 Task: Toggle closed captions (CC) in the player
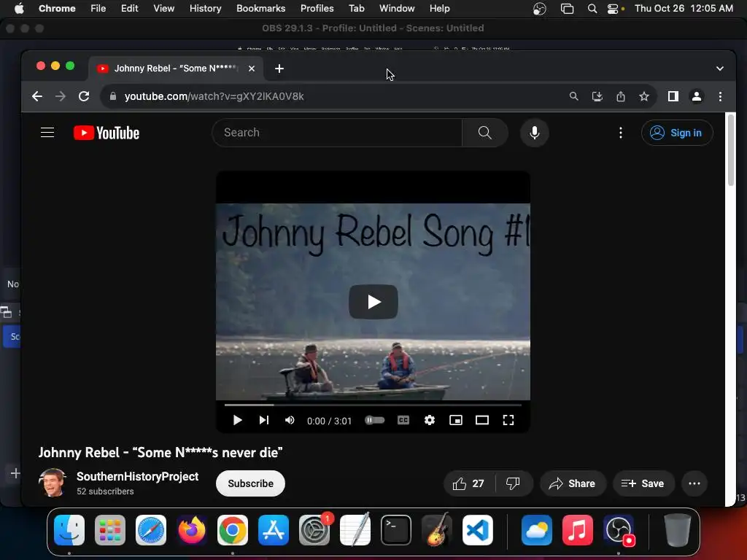point(403,420)
